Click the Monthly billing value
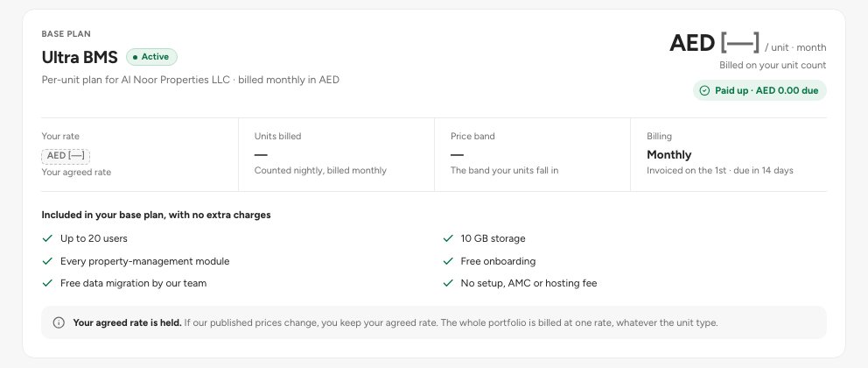 669,154
